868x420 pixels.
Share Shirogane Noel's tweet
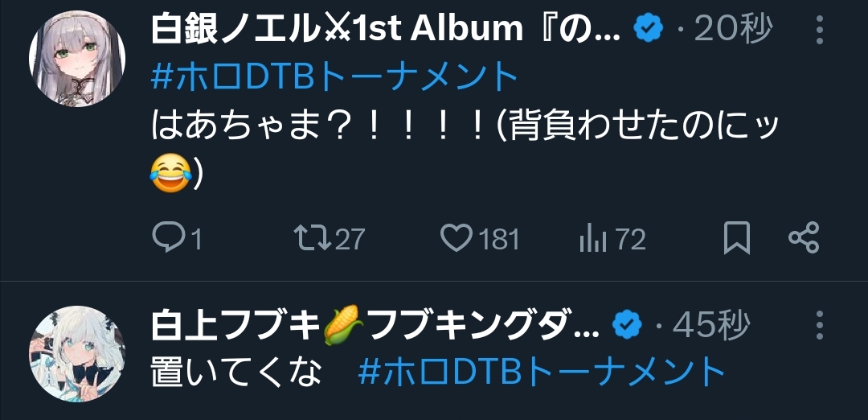click(x=803, y=238)
